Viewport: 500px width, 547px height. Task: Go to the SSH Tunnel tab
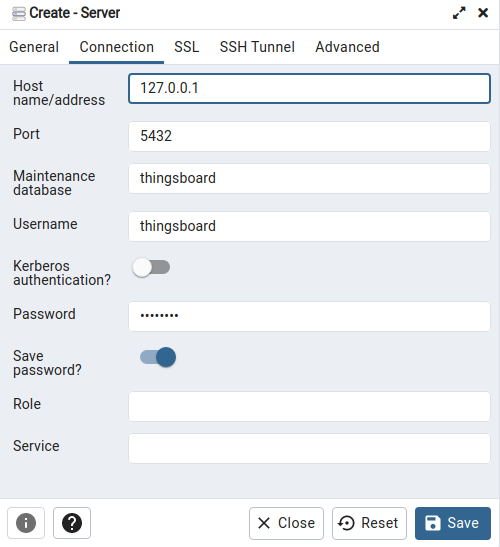(x=257, y=47)
